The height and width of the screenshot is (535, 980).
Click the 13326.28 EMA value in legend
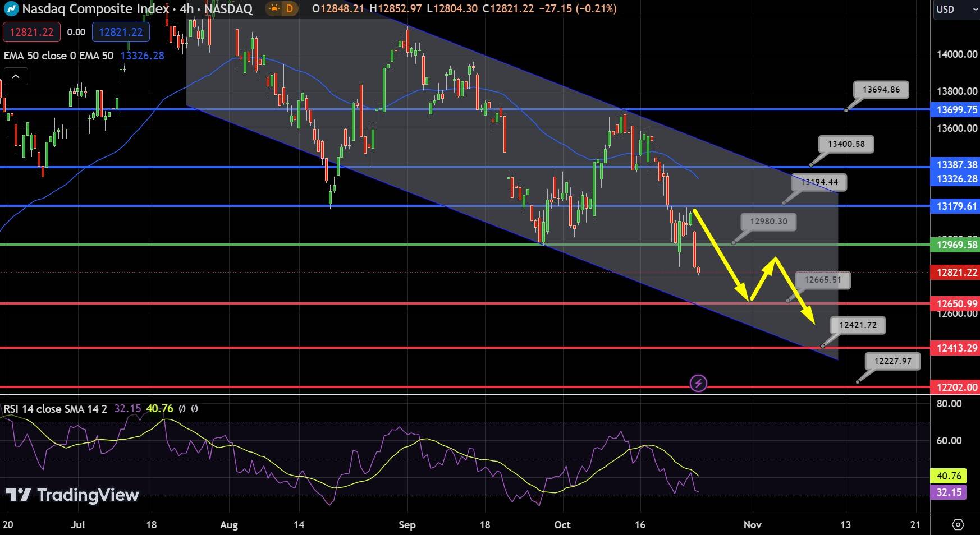[x=143, y=56]
